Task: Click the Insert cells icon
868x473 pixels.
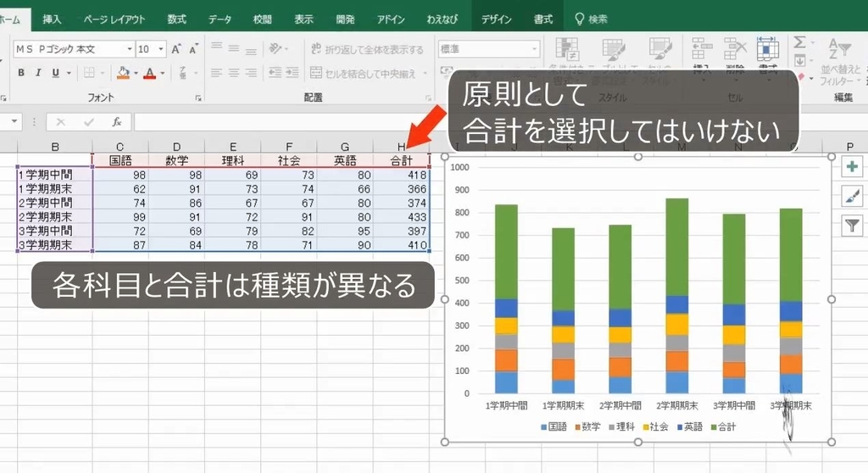Action: coord(702,49)
